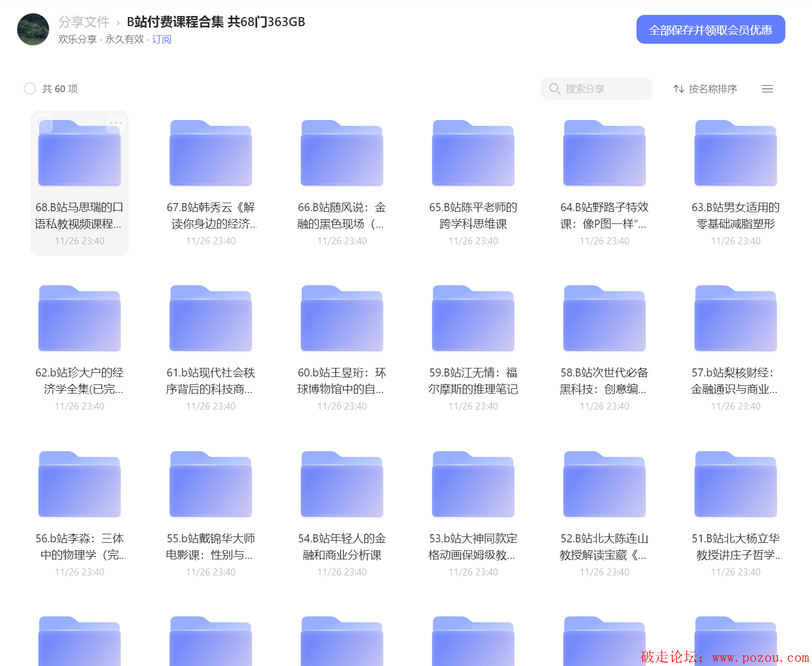Screen dimensions: 812x666
Task: Open the folder icon for 53.b站大神同款定格动画
Action: coord(473,484)
